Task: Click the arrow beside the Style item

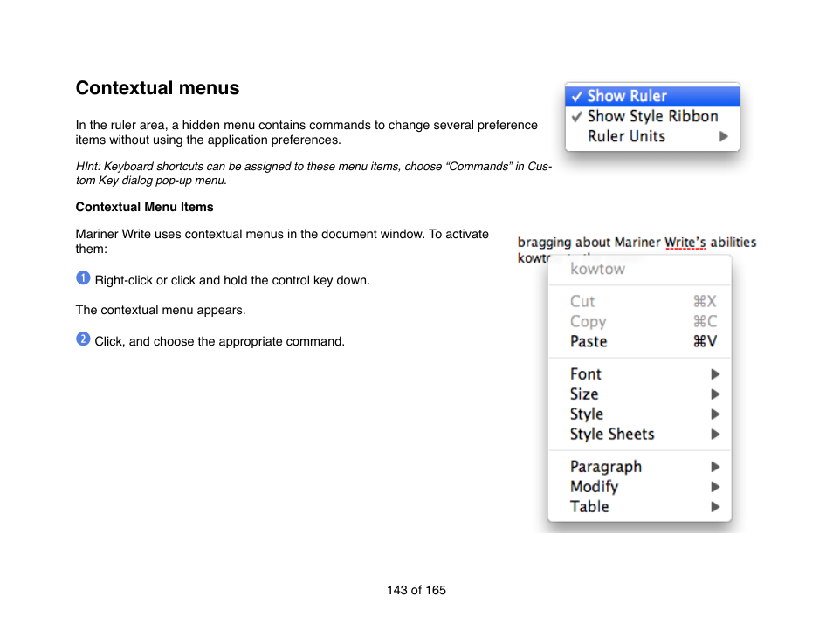Action: pyautogui.click(x=715, y=414)
